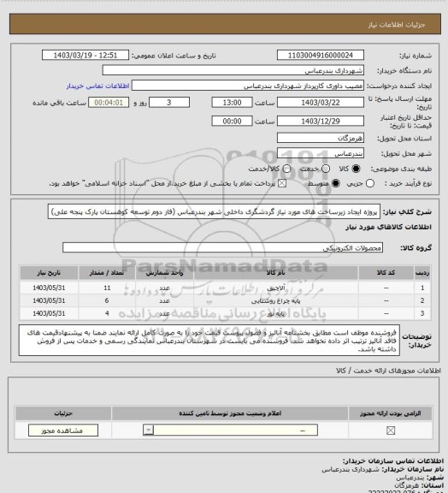Click the تعداد / مقدار column header
448x493 pixels.
(x=107, y=273)
